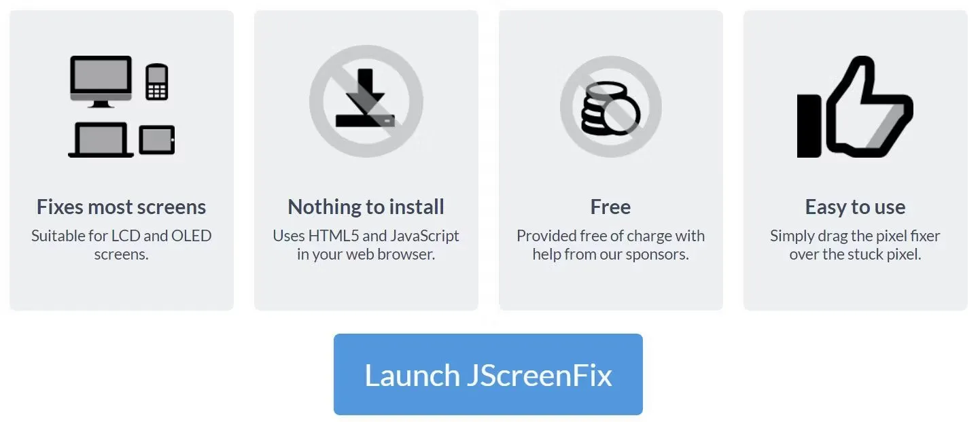Viewport: 980px width, 422px height.
Task: Click the 'Free' heading
Action: (x=611, y=207)
